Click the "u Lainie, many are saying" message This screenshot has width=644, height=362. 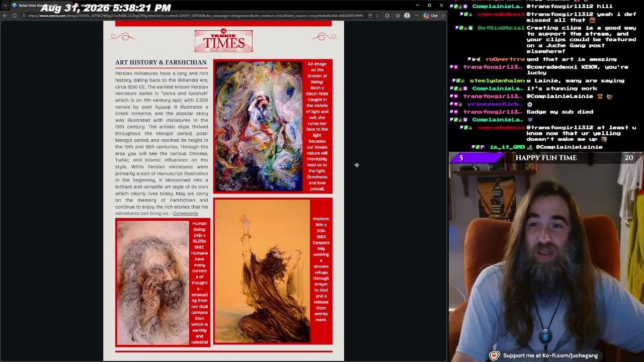tap(575, 80)
